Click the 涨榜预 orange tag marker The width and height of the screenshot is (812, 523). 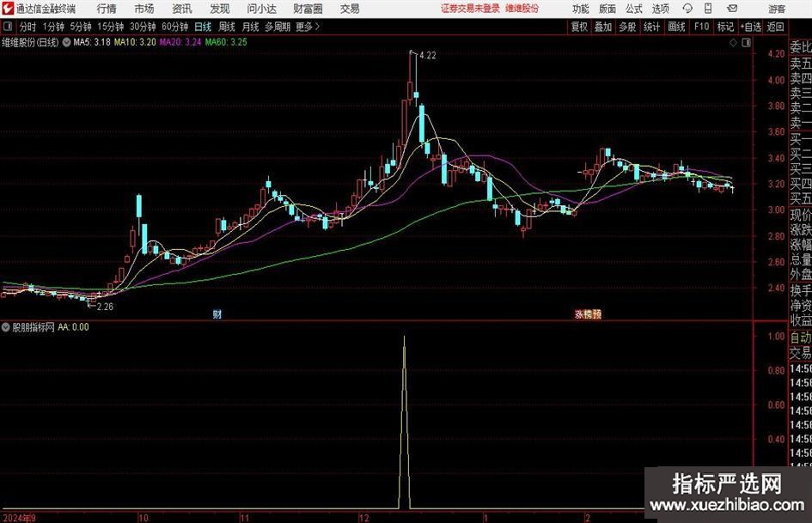(588, 313)
